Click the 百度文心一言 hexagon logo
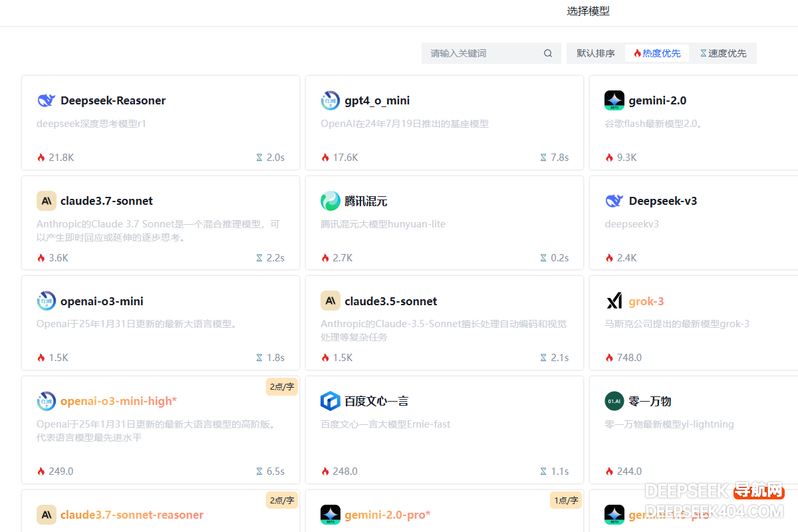 (331, 401)
